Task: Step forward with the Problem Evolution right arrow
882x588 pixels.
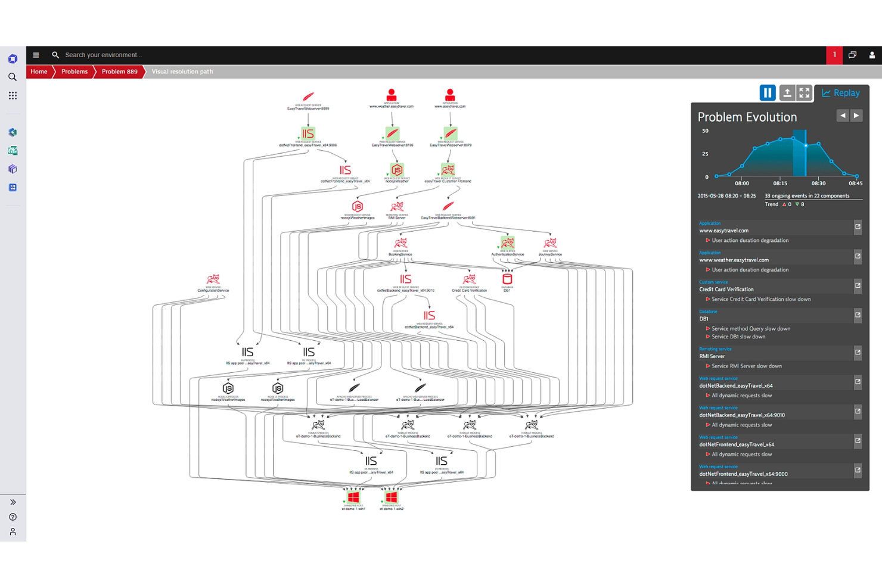Action: (856, 116)
